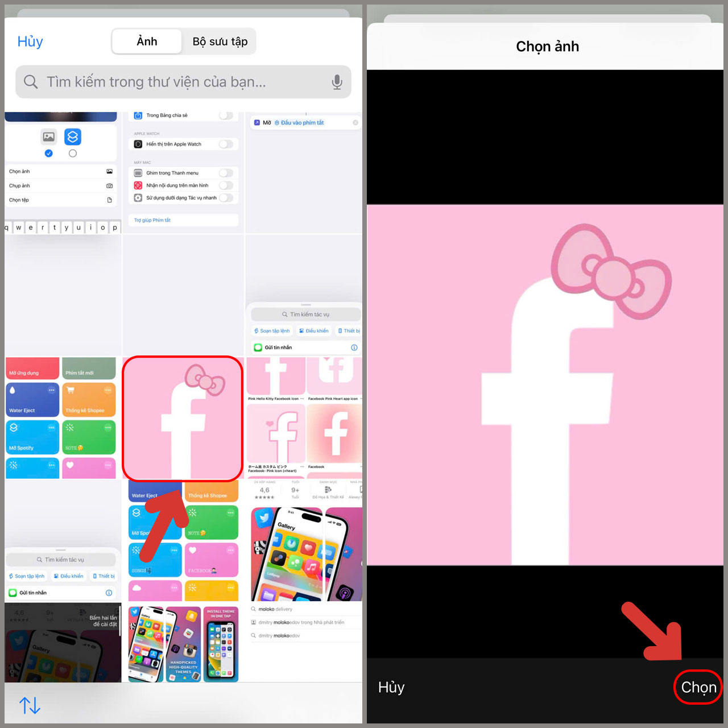The image size is (728, 728).
Task: Tap the magnifier icon in the search bar
Action: point(31,82)
